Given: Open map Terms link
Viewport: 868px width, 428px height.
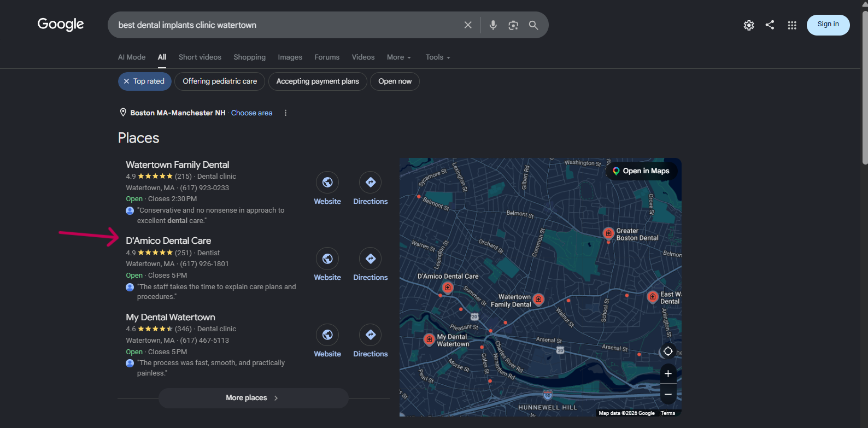Looking at the screenshot, I should coord(668,413).
